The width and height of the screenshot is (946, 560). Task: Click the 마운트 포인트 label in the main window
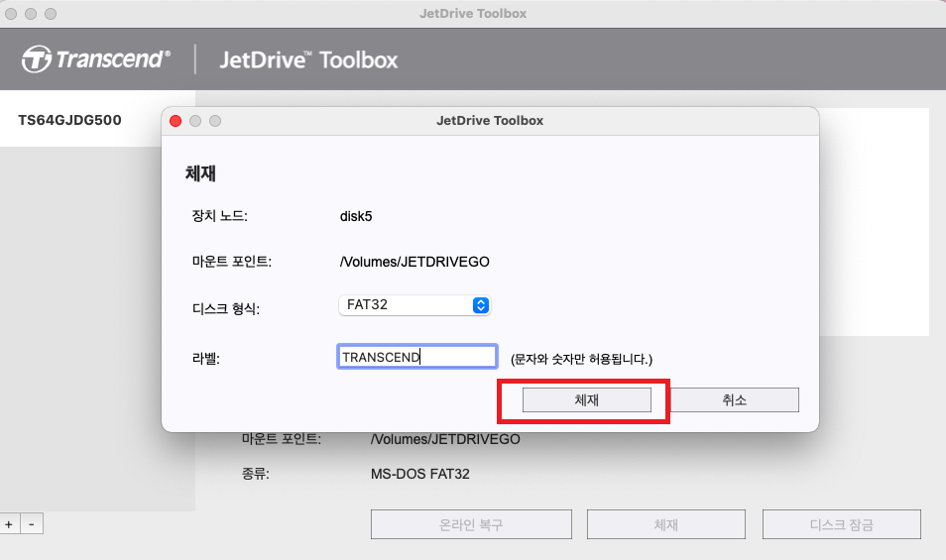[x=282, y=439]
